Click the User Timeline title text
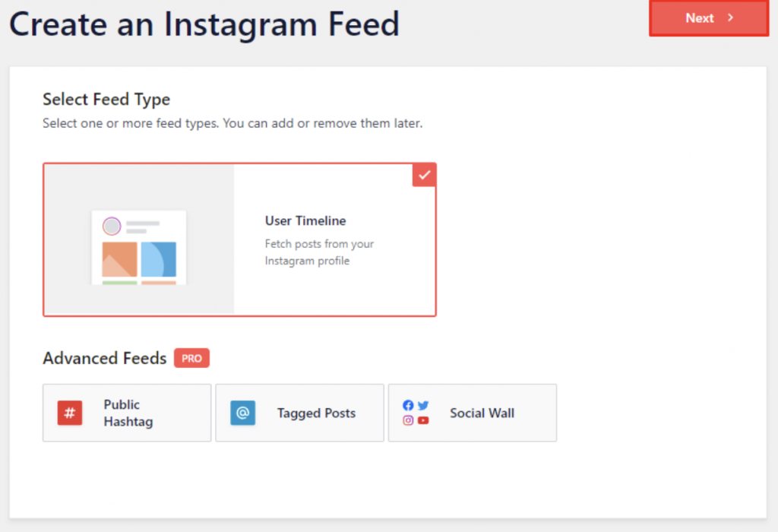Screen dimensions: 778x532 (305, 220)
